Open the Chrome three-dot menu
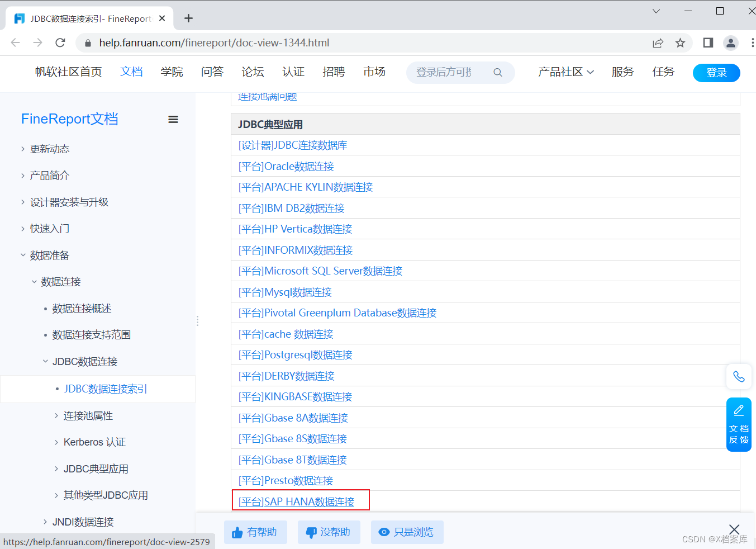This screenshot has width=756, height=549. (752, 42)
